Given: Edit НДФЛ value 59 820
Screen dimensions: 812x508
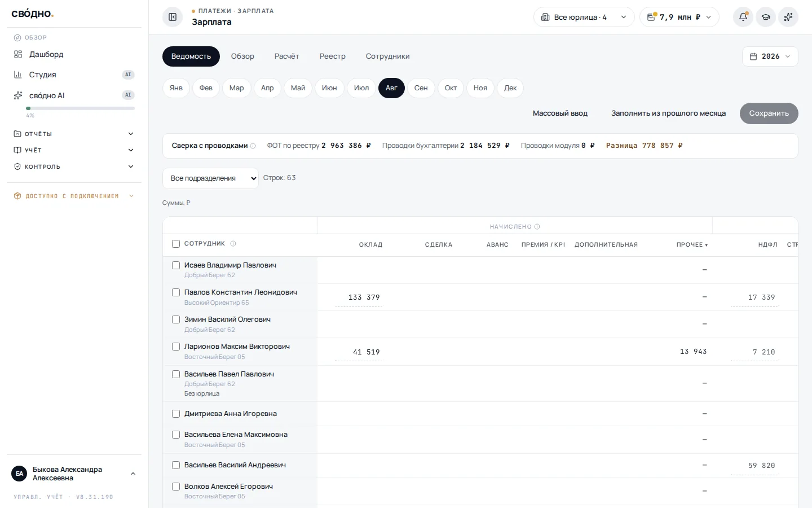Looking at the screenshot, I should [x=754, y=466].
